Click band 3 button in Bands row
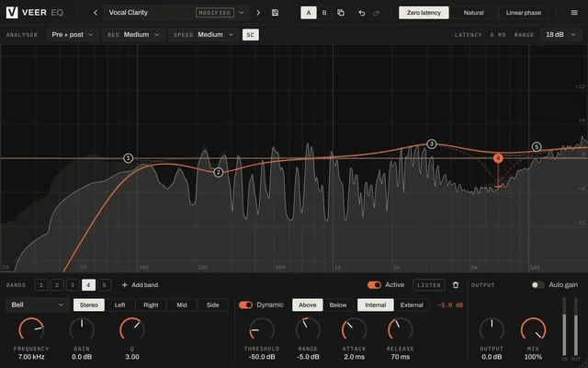Screen dimensions: 588x368 tap(73, 285)
